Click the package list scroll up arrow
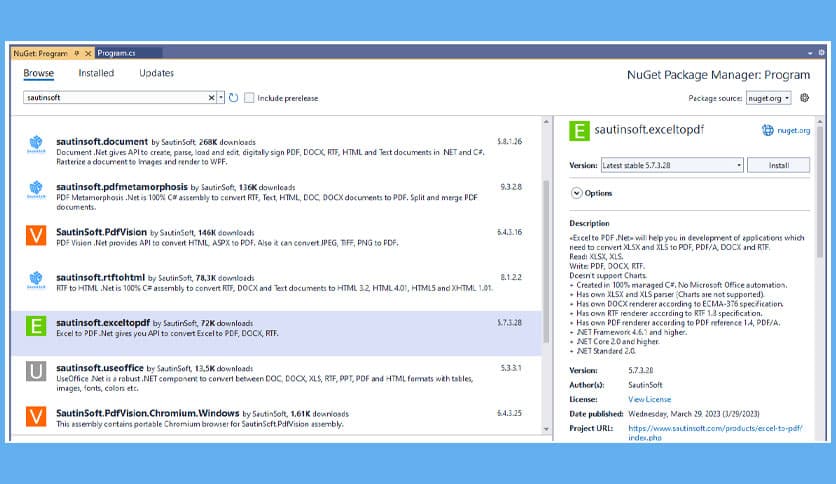Viewport: 836px width, 484px height. click(x=546, y=122)
